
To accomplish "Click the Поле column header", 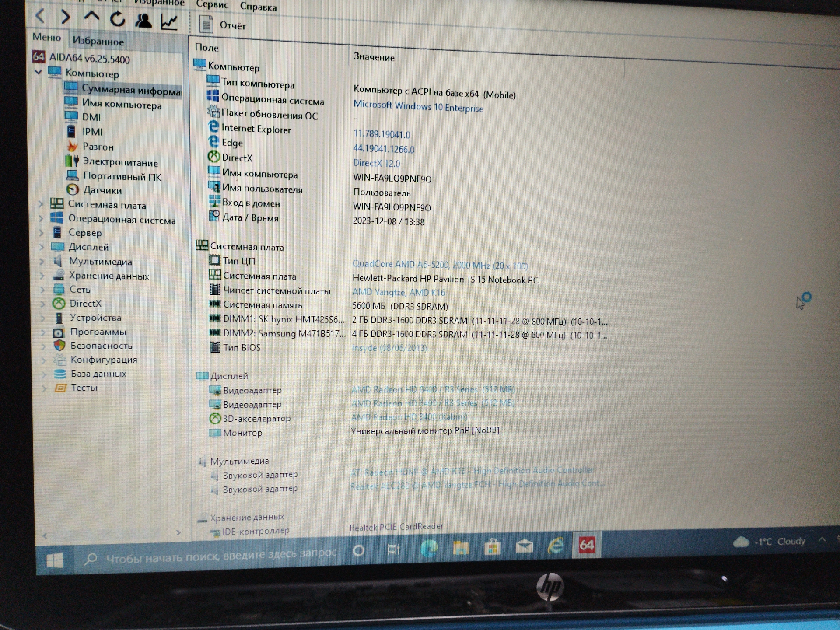I will [x=206, y=47].
